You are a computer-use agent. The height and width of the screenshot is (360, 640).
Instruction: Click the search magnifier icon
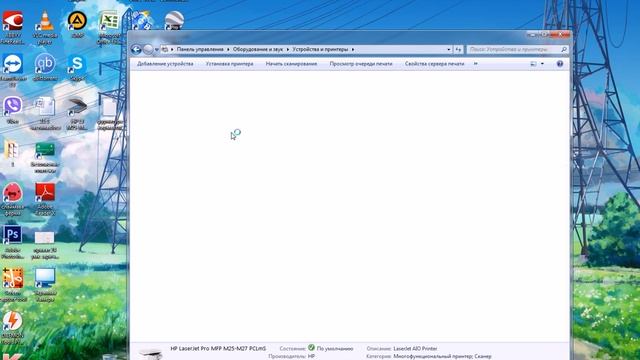point(564,49)
